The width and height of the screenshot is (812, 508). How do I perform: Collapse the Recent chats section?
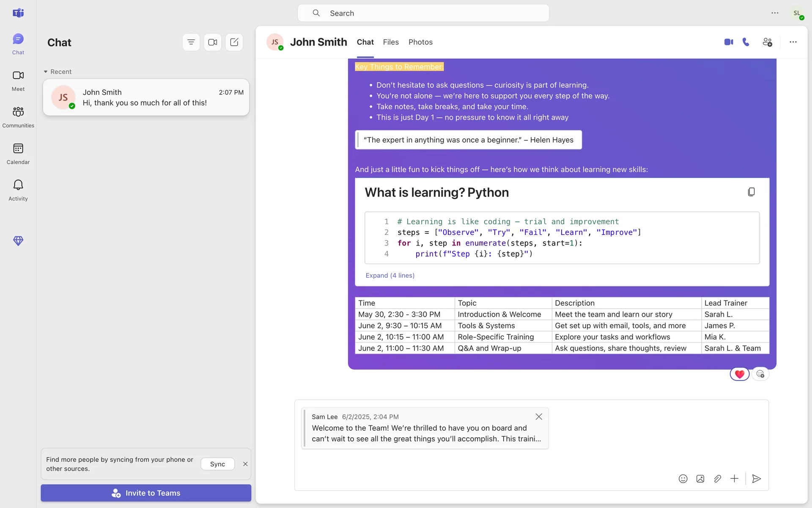[x=46, y=72]
